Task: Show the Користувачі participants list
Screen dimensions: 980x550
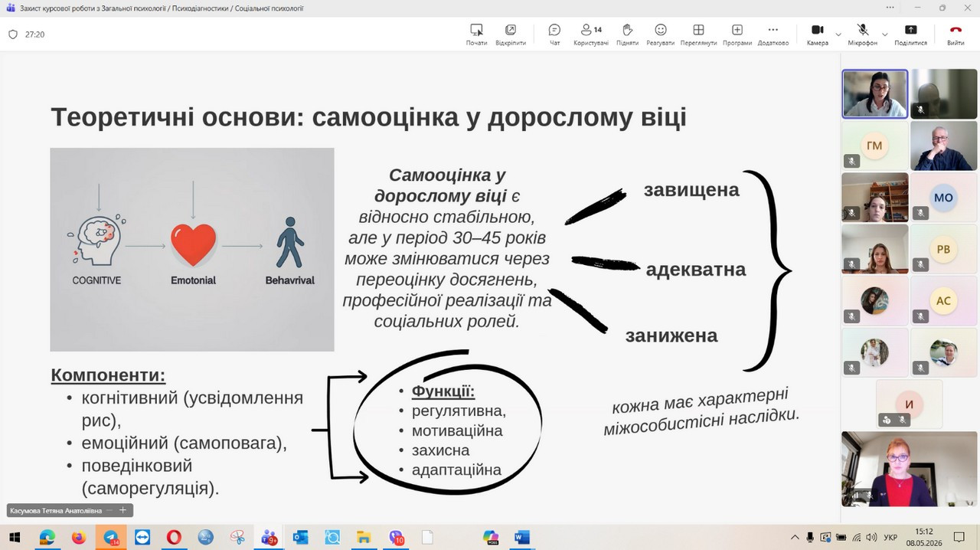Action: pos(590,34)
